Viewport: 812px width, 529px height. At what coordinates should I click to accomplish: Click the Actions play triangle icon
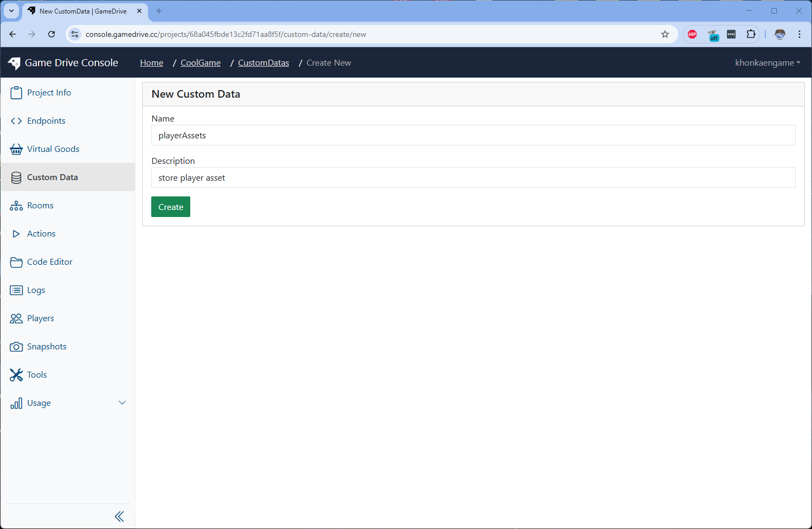click(16, 234)
